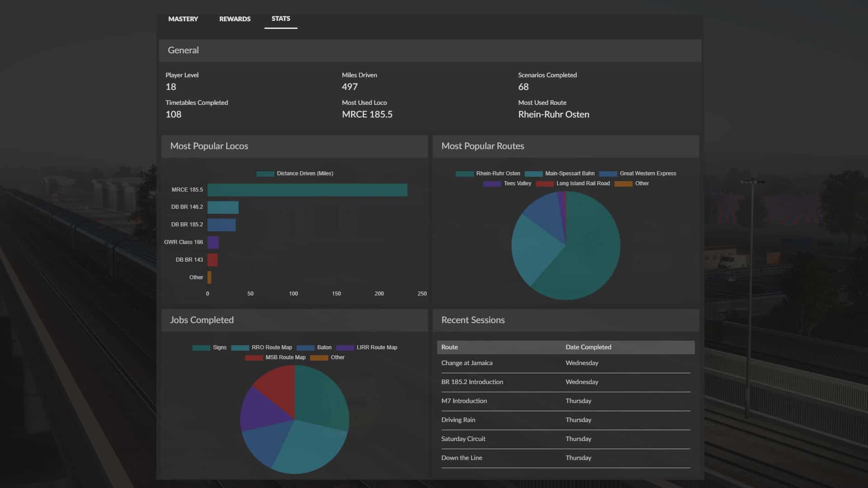Toggle jobs chart Other legend swatch
The width and height of the screenshot is (868, 488).
pos(319,357)
